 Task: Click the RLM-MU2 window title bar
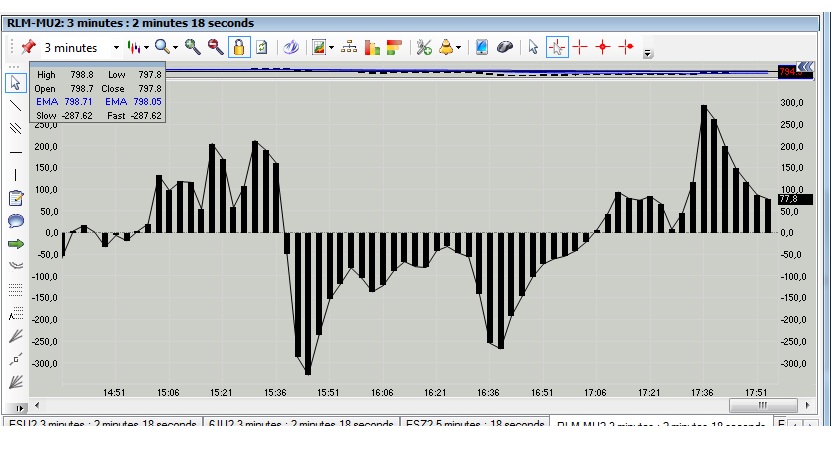tap(411, 23)
